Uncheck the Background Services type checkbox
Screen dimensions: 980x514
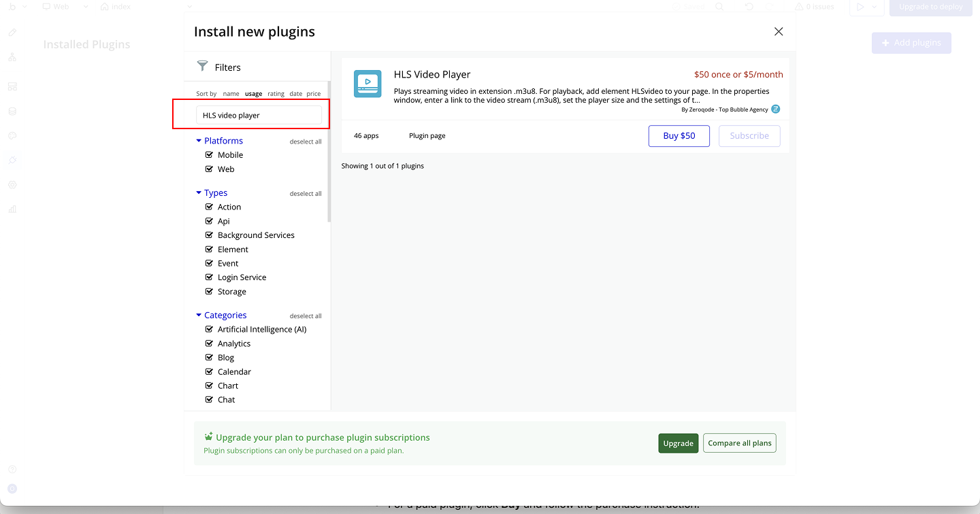[210, 235]
